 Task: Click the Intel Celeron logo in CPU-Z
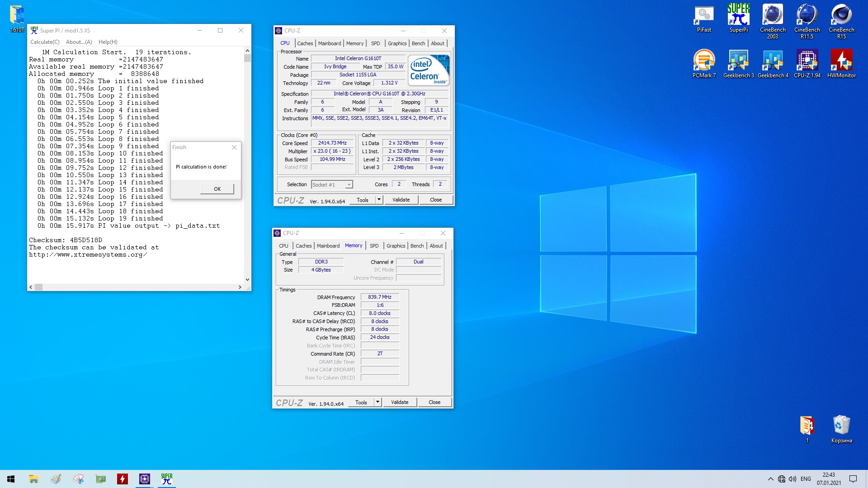(429, 70)
